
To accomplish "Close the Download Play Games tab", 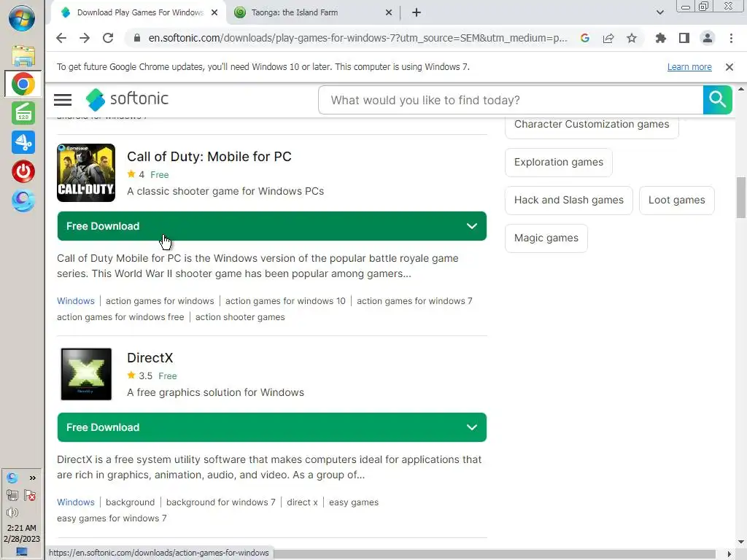I will click(214, 12).
